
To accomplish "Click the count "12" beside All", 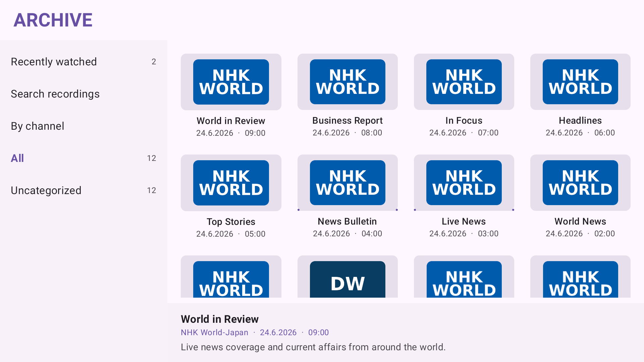I will point(151,158).
